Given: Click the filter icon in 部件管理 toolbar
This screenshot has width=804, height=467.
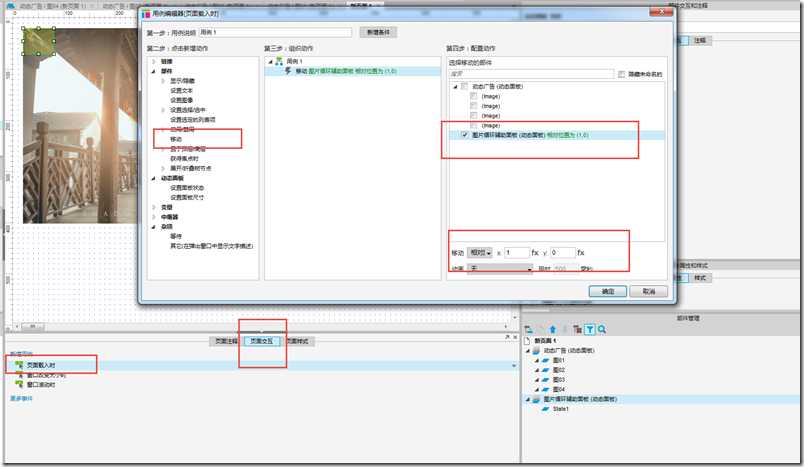Looking at the screenshot, I should pos(590,330).
